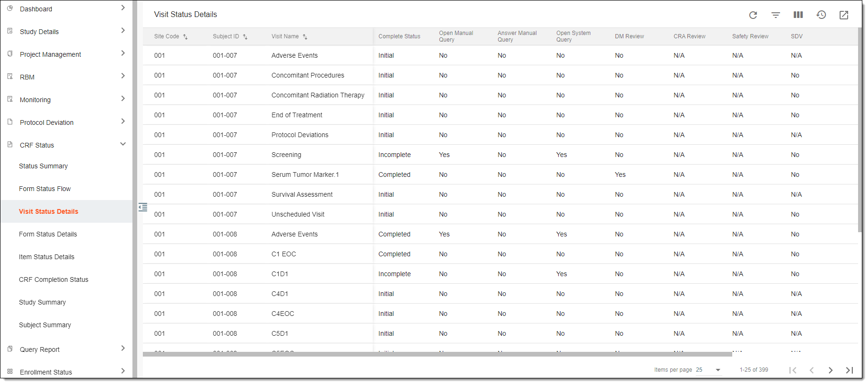Collapse the CRF Status chevron
The height and width of the screenshot is (384, 868).
[x=123, y=144]
